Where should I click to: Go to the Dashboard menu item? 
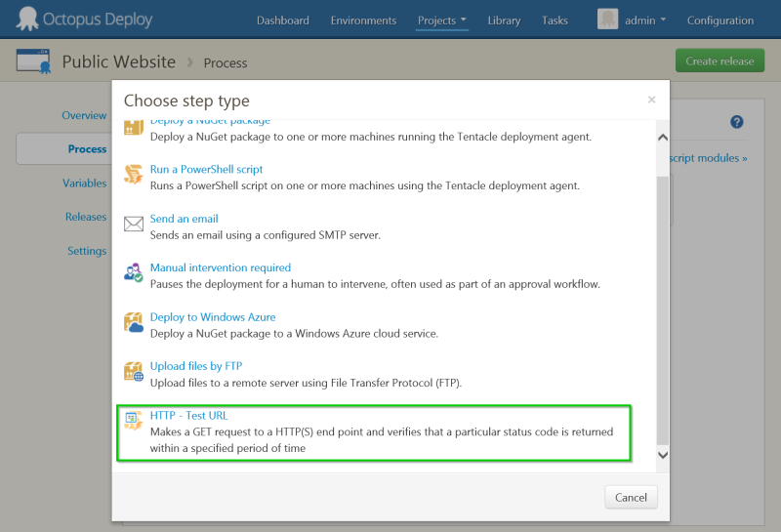[282, 20]
